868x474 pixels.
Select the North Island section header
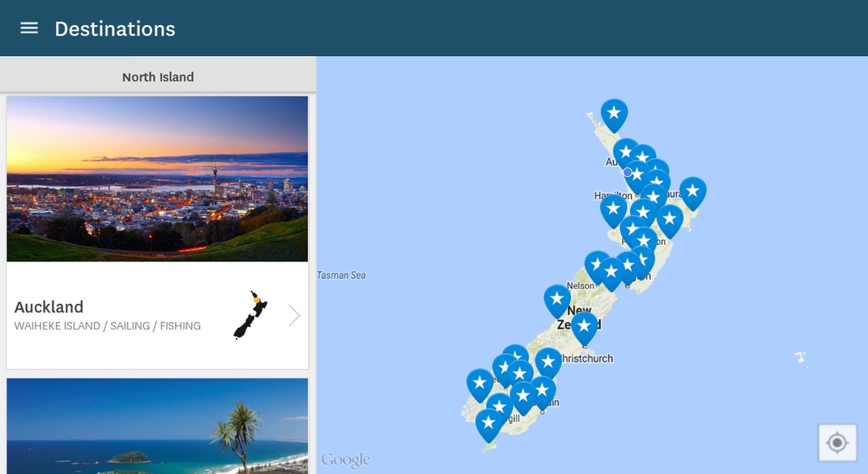[x=158, y=77]
